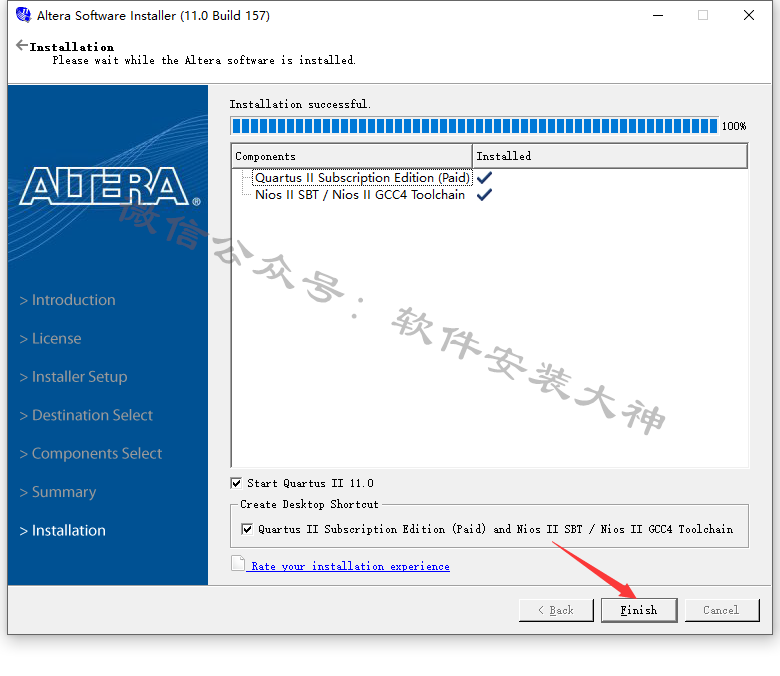Image resolution: width=780 pixels, height=676 pixels.
Task: Click the Altera installer title bar icon
Action: click(23, 15)
